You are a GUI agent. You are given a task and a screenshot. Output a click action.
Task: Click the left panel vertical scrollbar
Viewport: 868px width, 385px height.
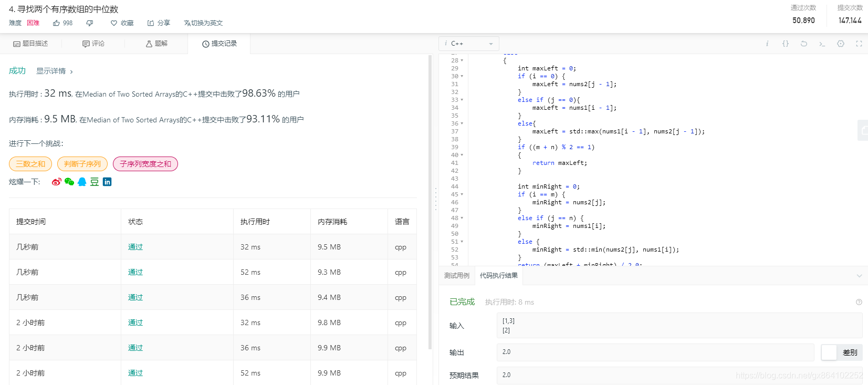coord(430,202)
